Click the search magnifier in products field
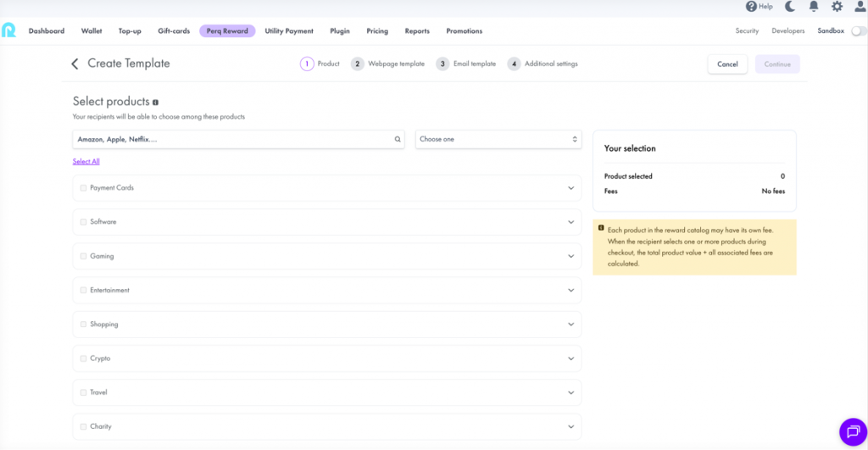 398,139
